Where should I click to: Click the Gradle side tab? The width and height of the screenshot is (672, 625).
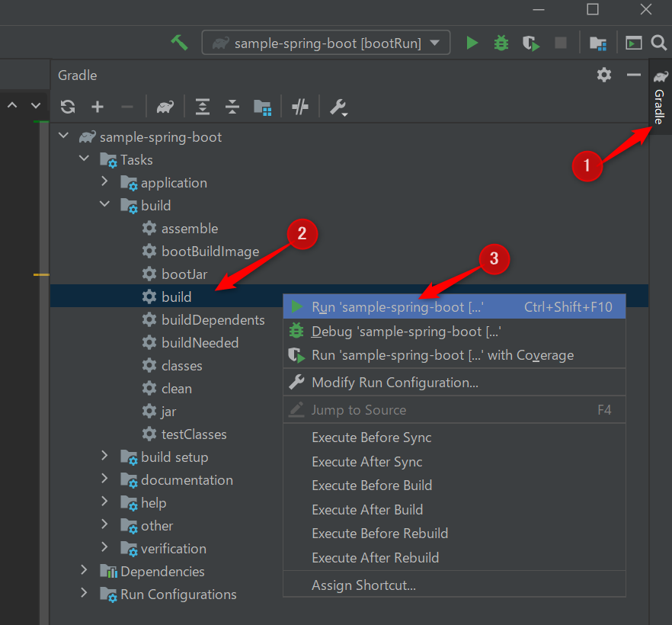pyautogui.click(x=660, y=97)
